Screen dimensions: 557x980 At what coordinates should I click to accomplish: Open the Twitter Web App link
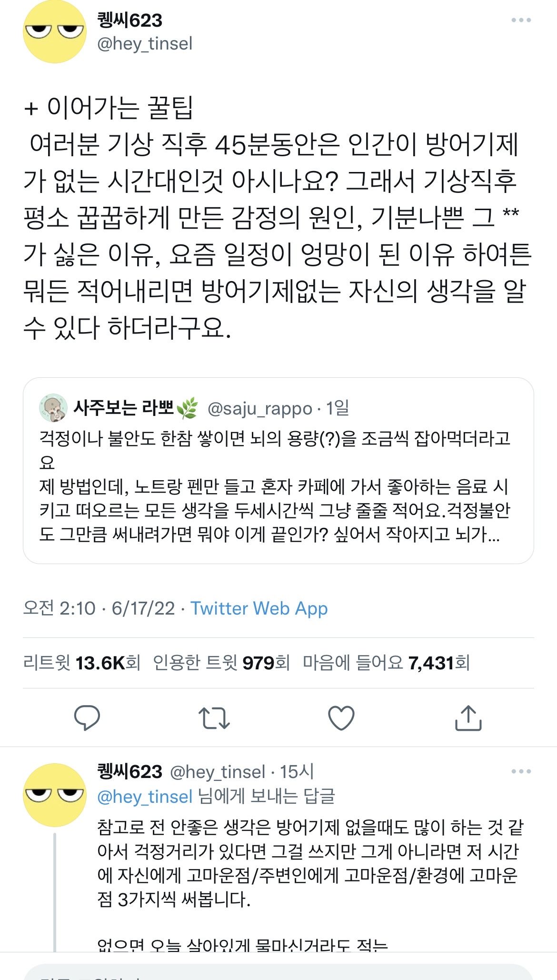pyautogui.click(x=259, y=608)
